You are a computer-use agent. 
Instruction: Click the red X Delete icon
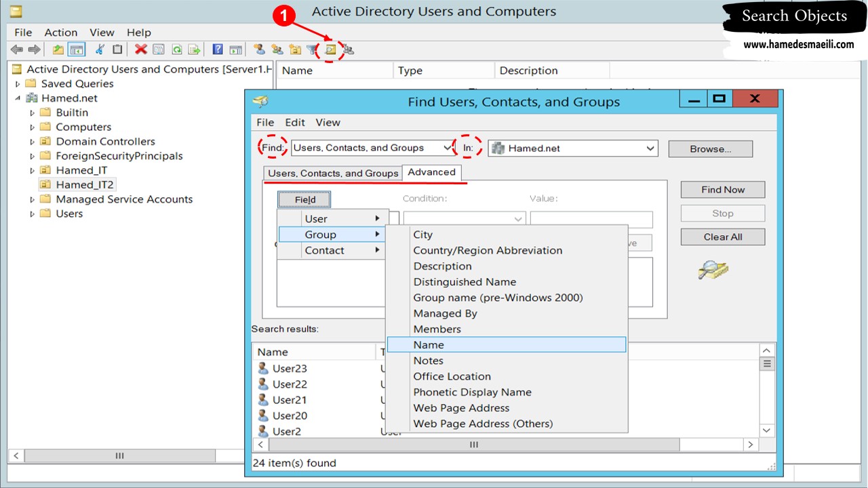[x=141, y=49]
